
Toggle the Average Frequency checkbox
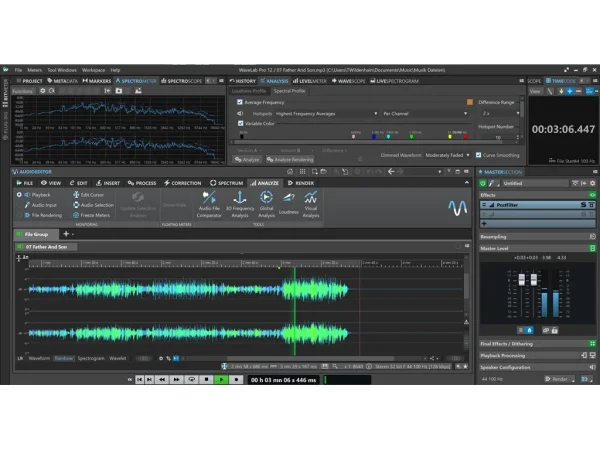pyautogui.click(x=240, y=102)
